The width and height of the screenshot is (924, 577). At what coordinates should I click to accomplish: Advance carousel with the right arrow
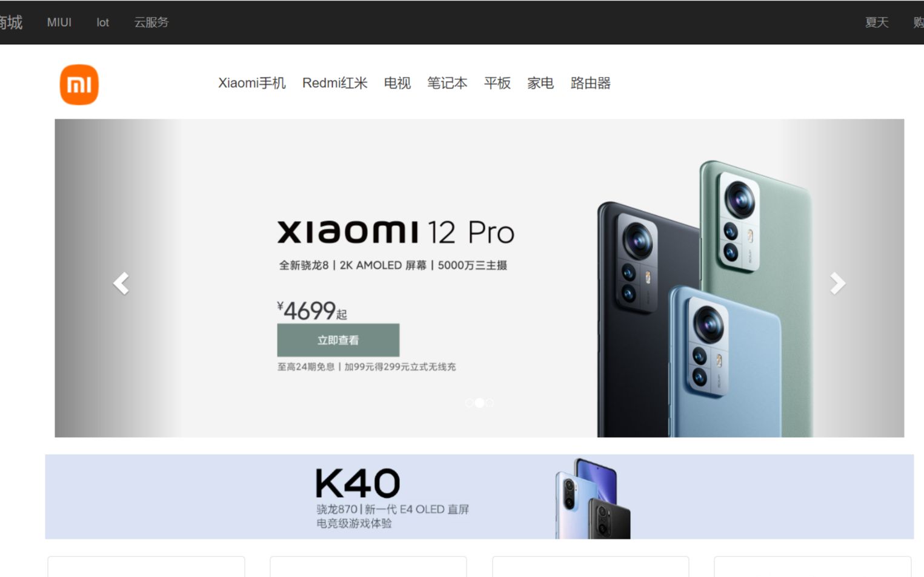pyautogui.click(x=837, y=283)
